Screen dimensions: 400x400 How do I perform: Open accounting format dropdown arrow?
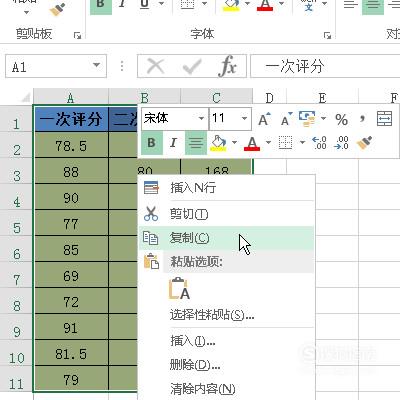(x=323, y=119)
